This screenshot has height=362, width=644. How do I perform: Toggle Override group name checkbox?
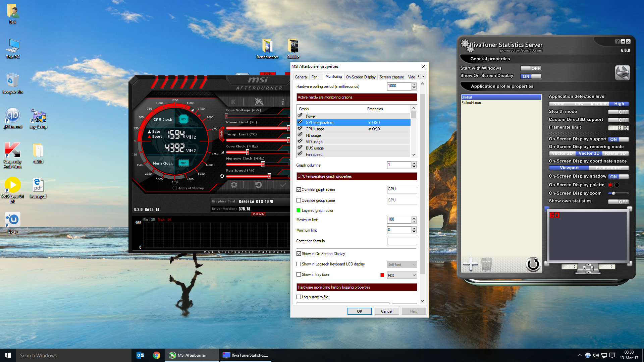299,200
